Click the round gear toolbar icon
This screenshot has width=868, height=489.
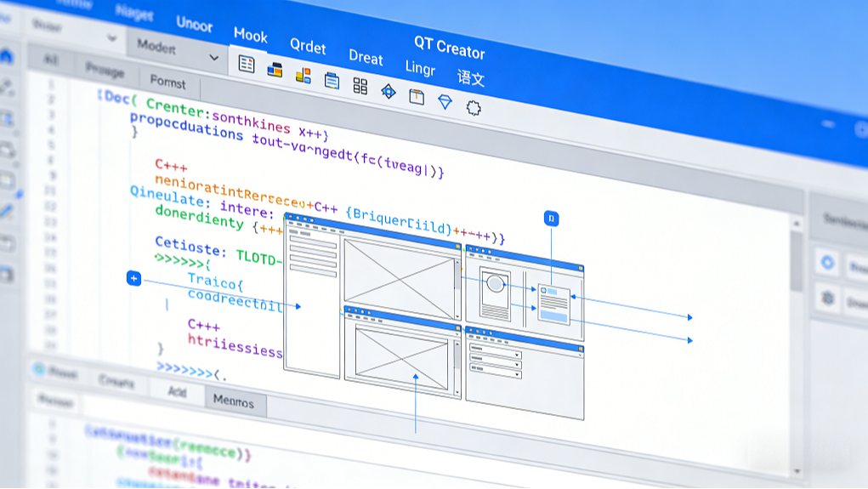(474, 108)
